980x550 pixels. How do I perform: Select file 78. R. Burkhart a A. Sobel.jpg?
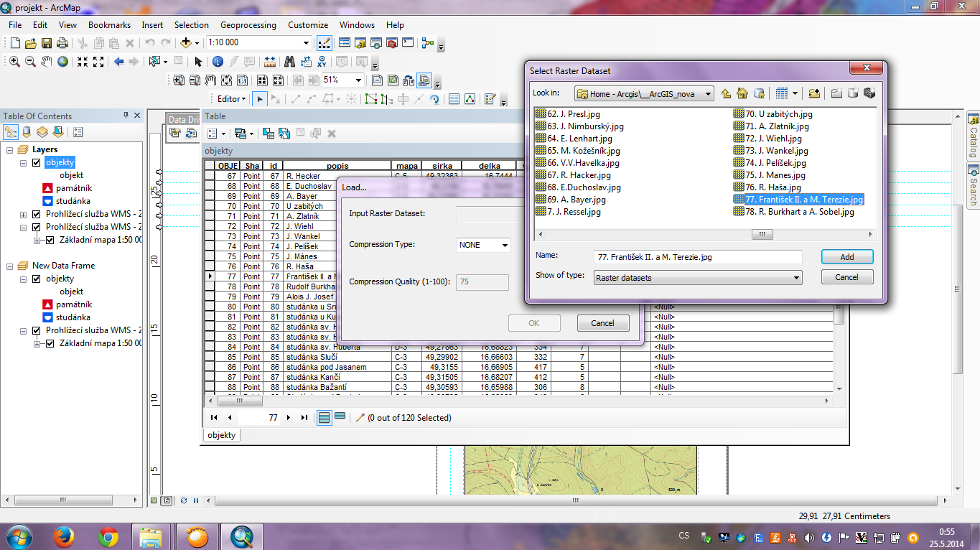794,212
